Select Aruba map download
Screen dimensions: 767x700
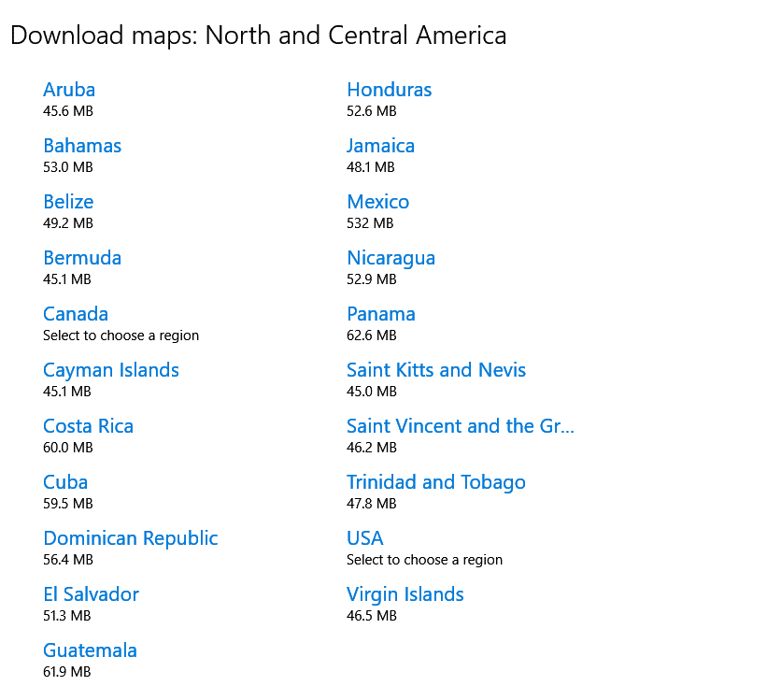(x=69, y=90)
